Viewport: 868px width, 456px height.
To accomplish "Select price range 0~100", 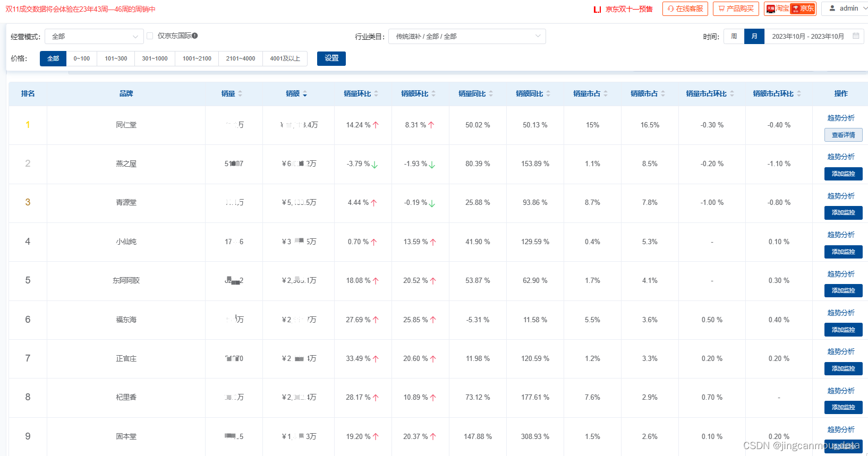I will (x=82, y=58).
